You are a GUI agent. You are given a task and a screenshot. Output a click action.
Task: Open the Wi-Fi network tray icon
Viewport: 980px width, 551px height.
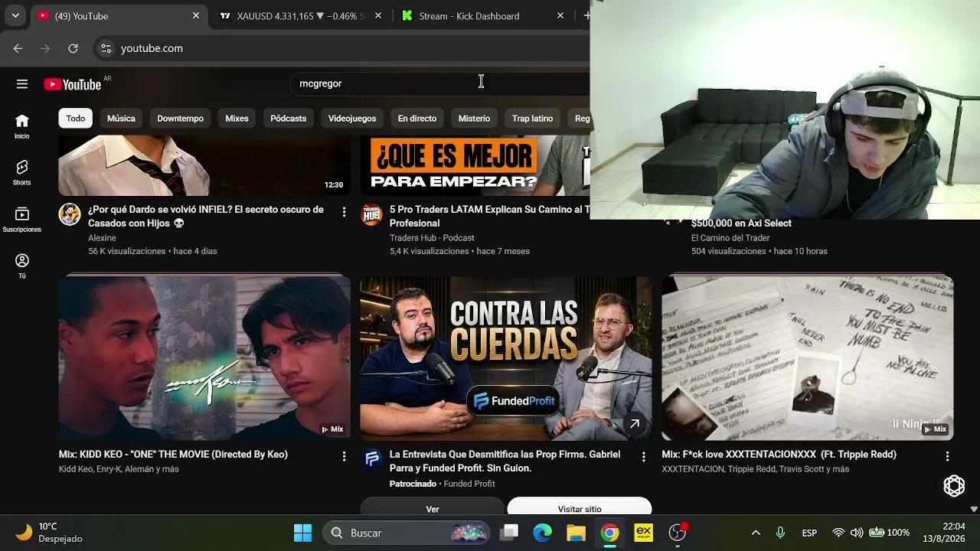coord(838,533)
